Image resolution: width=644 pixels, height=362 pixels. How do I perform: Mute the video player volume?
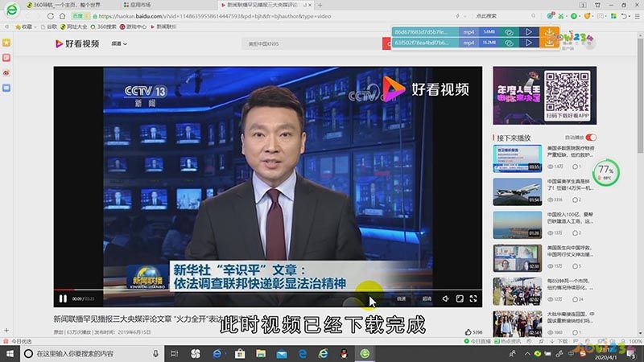point(445,298)
